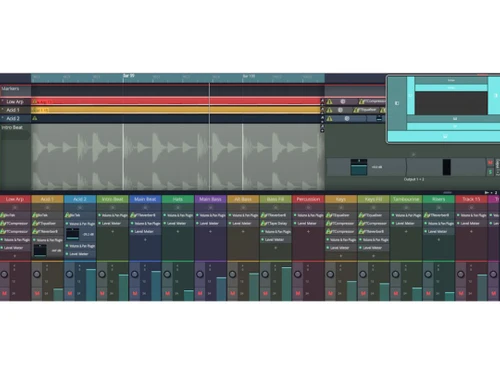This screenshot has width=500, height=375.
Task: Open first BioTek plugin on Low Arp channel
Action: click(x=15, y=215)
